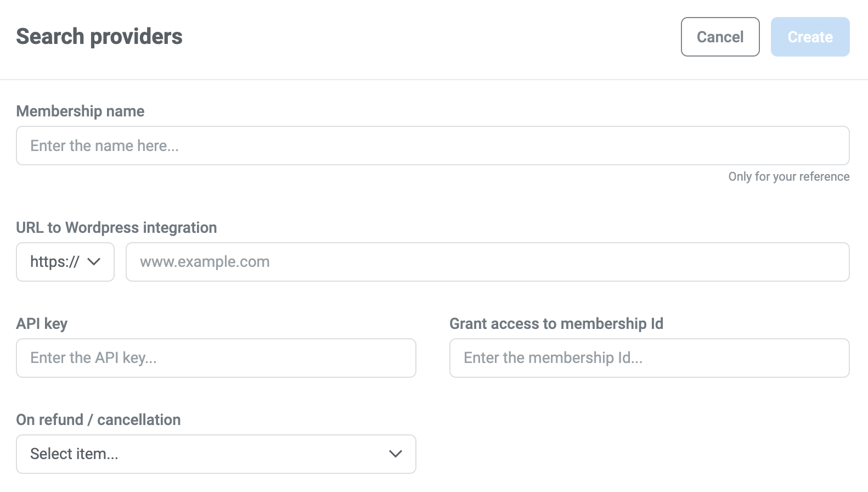Click the 'Membership name' field label
The width and height of the screenshot is (868, 492).
tap(80, 111)
